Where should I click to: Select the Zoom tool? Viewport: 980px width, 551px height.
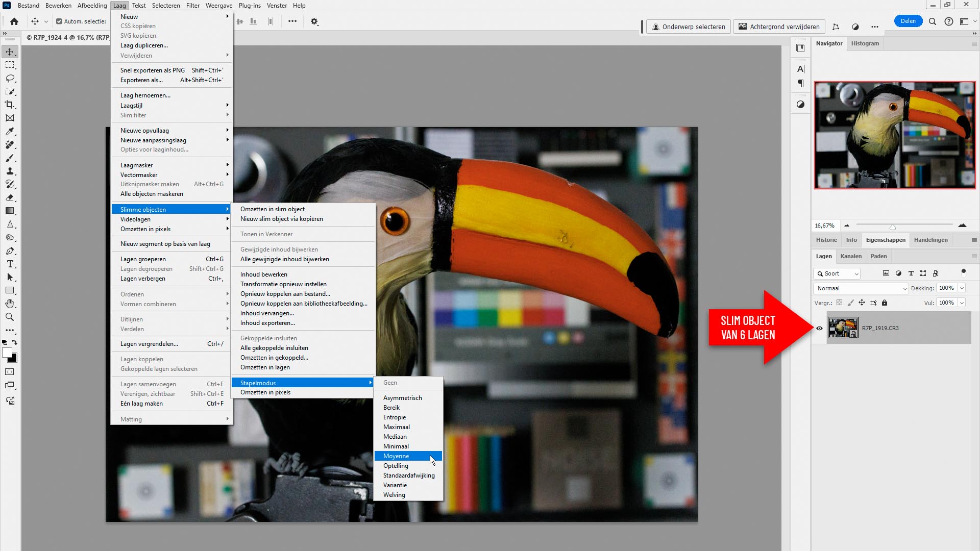click(10, 317)
